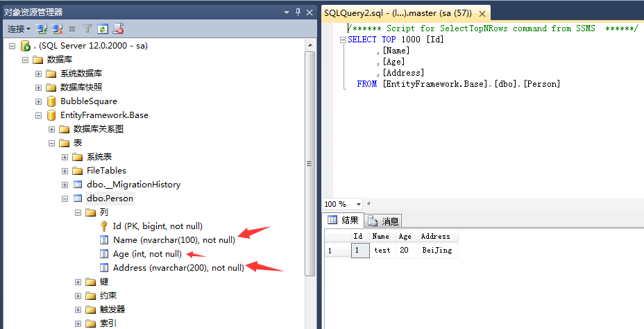This screenshot has height=329, width=644.
Task: Click the Name column header in results
Action: 381,236
